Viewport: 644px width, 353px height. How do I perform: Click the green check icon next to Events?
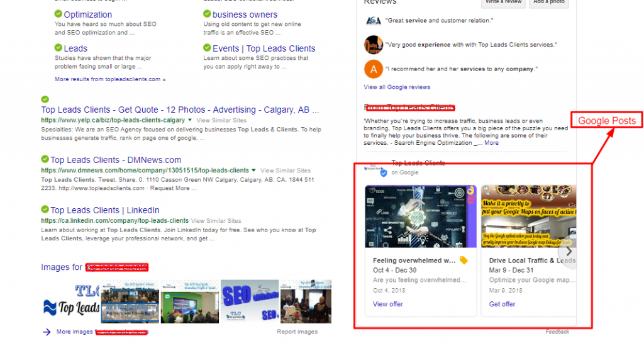[207, 48]
